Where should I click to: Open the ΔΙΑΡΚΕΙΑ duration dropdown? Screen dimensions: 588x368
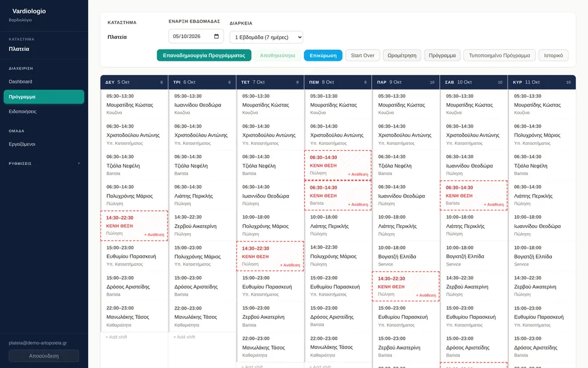(266, 37)
